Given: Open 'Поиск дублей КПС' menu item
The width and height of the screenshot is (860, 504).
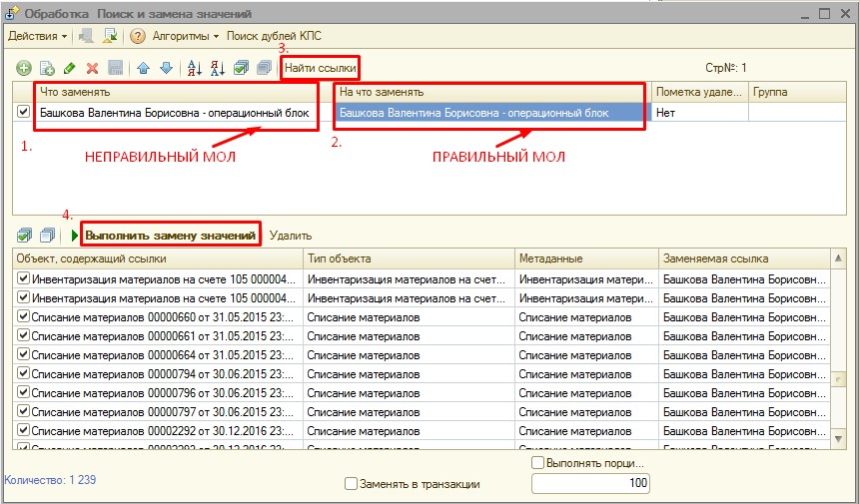Looking at the screenshot, I should pos(273,36).
